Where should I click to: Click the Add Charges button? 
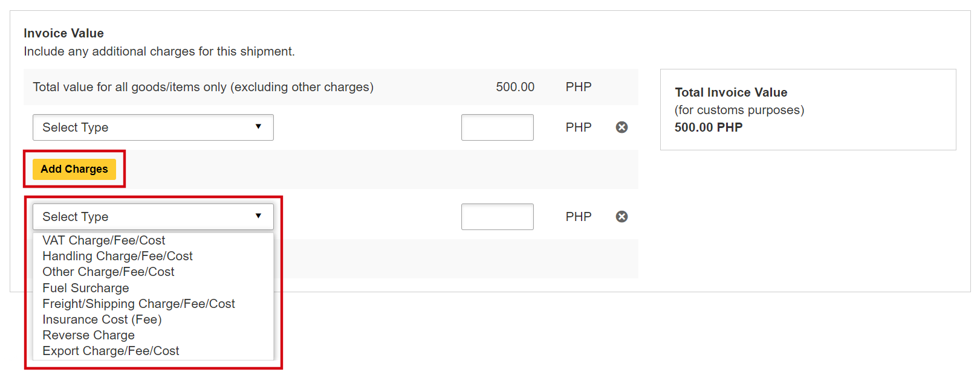pyautogui.click(x=74, y=169)
